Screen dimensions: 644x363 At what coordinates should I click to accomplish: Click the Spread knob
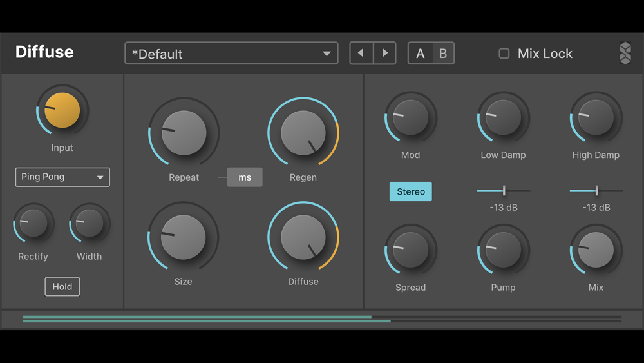pyautogui.click(x=411, y=250)
